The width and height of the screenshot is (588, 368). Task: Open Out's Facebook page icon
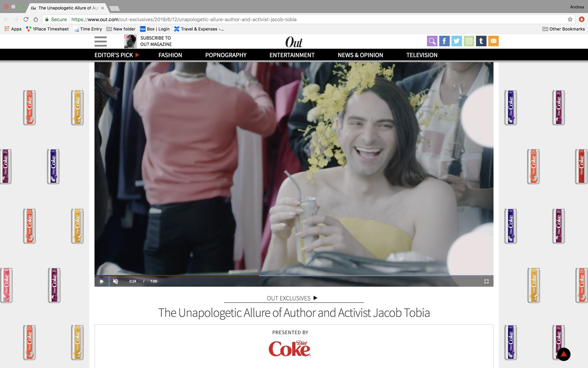tap(444, 41)
